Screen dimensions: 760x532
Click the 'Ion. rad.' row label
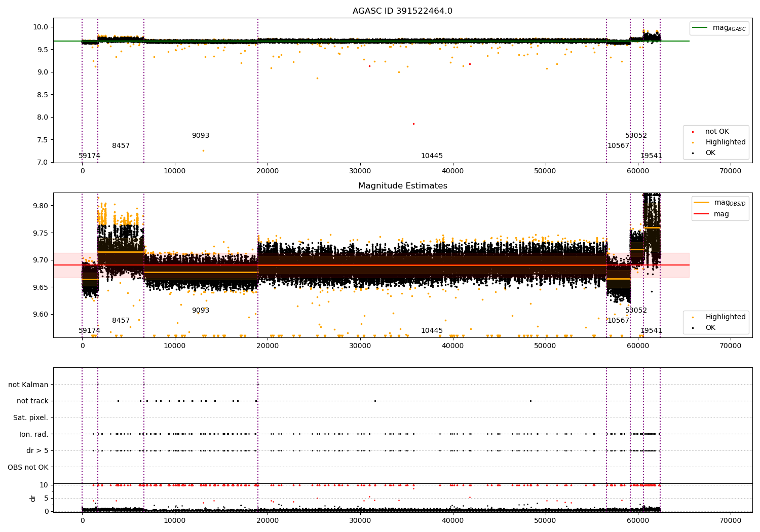pos(34,434)
